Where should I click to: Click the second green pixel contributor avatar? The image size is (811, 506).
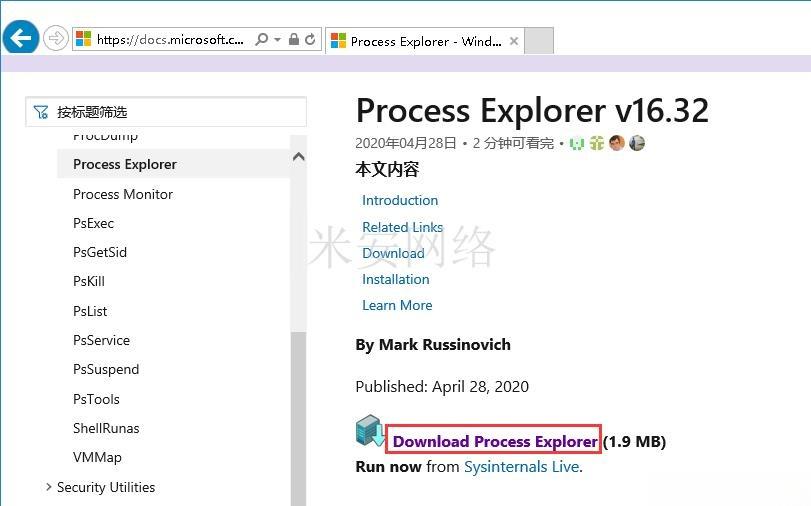[596, 143]
